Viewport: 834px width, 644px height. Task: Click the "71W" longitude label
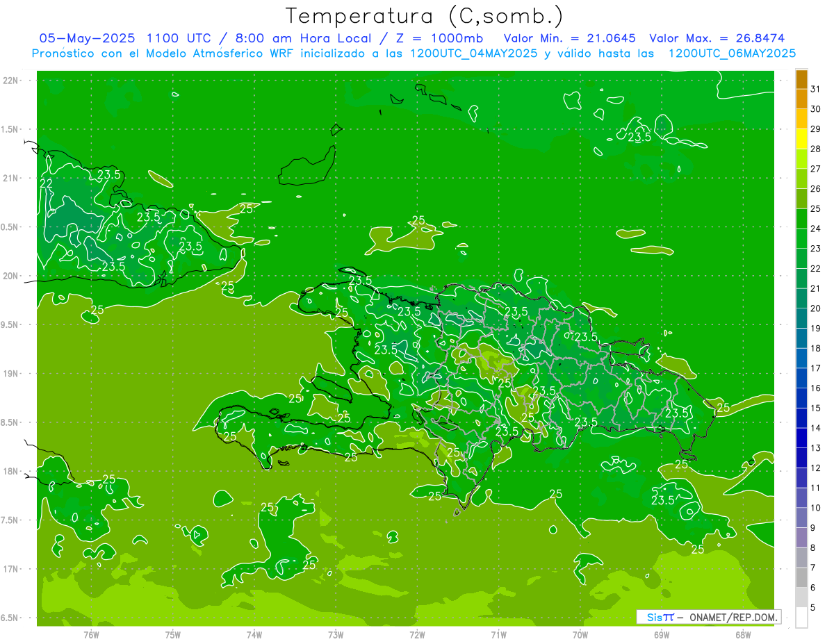coord(498,634)
